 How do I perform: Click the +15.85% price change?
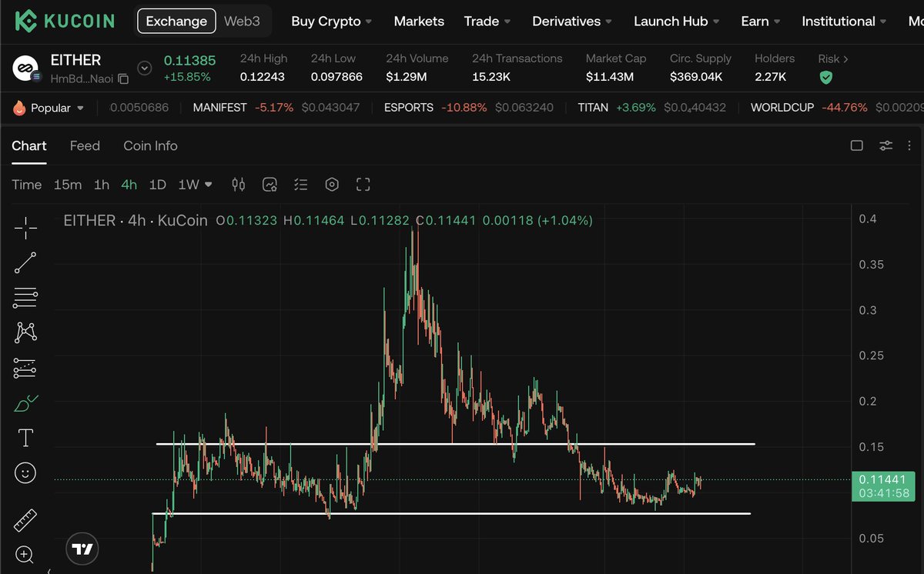click(x=186, y=77)
